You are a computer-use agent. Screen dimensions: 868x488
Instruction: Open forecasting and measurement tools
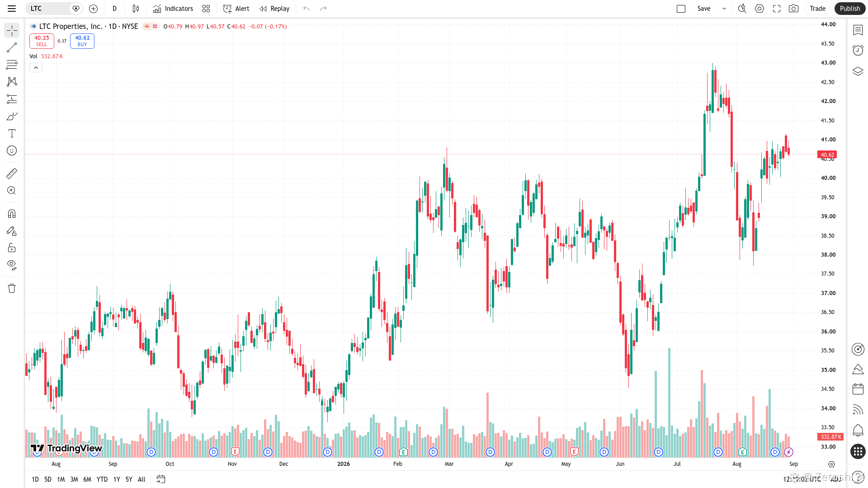click(x=12, y=99)
